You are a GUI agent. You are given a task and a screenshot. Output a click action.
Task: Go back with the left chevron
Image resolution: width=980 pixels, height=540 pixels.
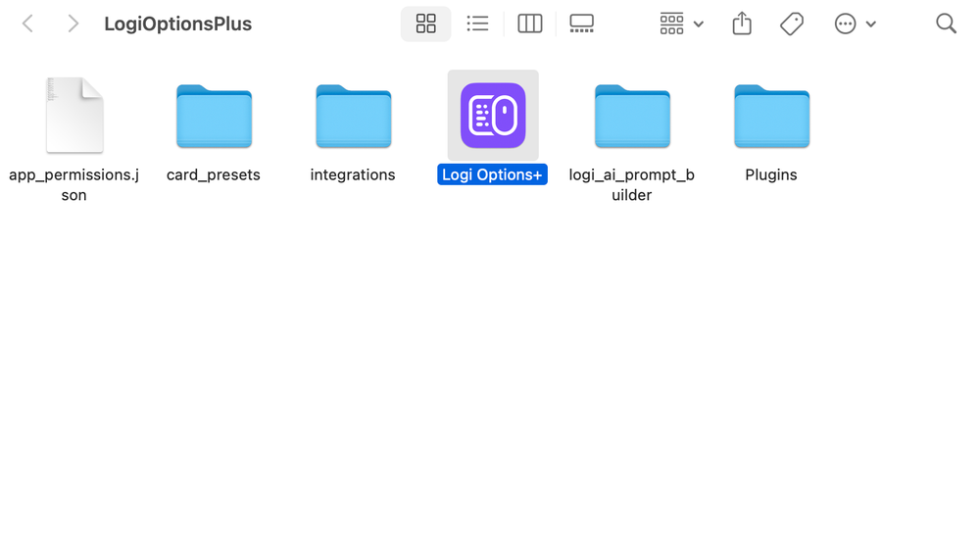tap(27, 24)
